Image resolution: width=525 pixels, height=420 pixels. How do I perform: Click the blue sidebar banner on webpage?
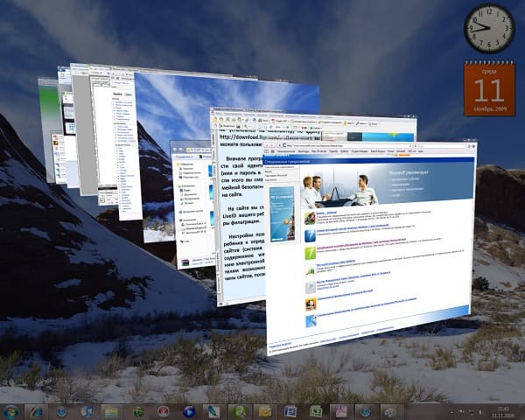pyautogui.click(x=282, y=213)
